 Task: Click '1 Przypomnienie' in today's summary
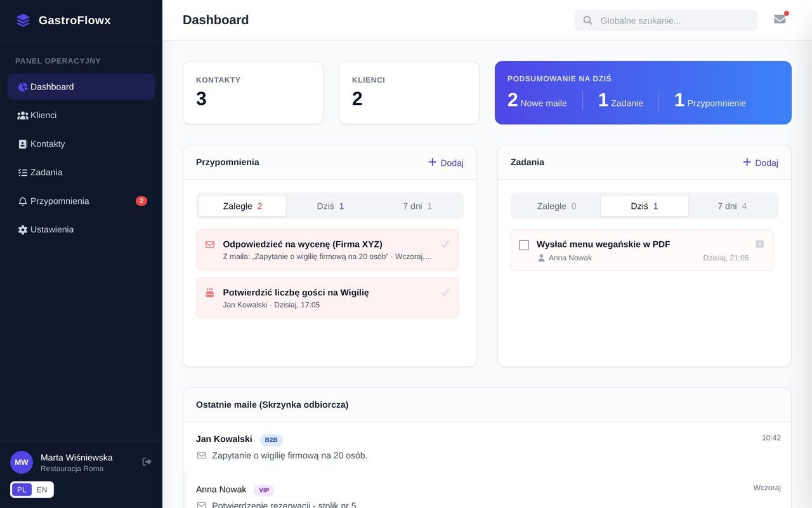pos(710,100)
